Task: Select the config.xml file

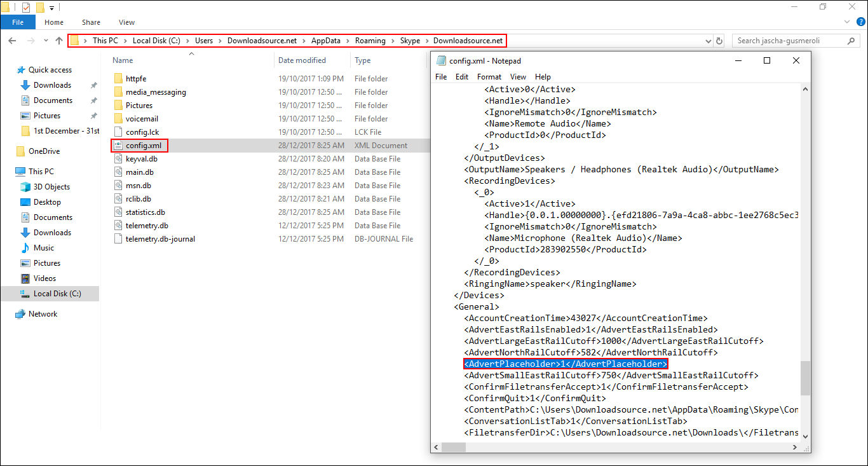Action: (144, 146)
